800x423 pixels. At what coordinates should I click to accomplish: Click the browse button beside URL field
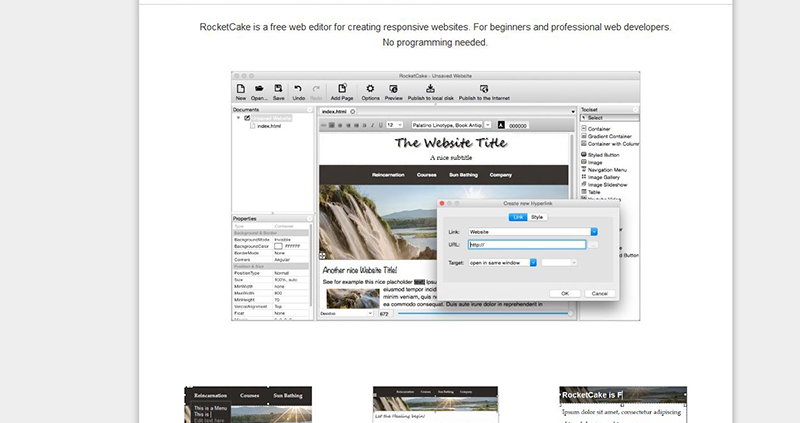(593, 245)
